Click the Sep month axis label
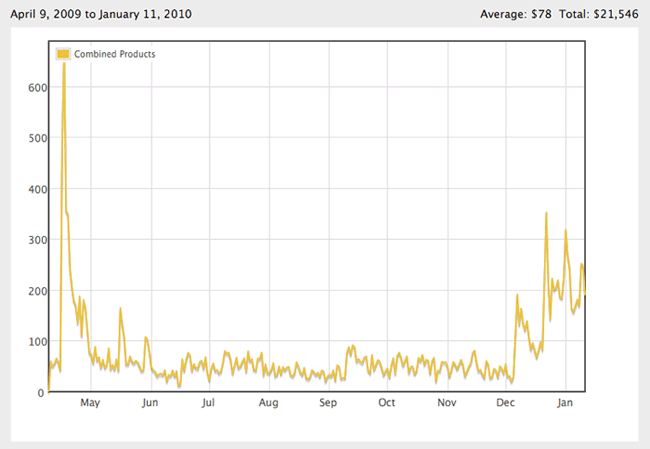The height and width of the screenshot is (449, 650). pyautogui.click(x=328, y=403)
